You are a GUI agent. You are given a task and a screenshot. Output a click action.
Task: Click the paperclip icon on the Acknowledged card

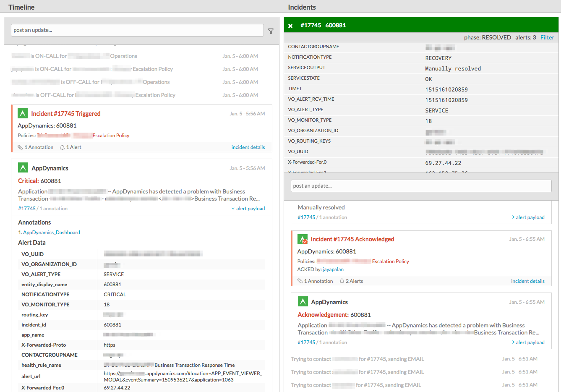pyautogui.click(x=300, y=281)
